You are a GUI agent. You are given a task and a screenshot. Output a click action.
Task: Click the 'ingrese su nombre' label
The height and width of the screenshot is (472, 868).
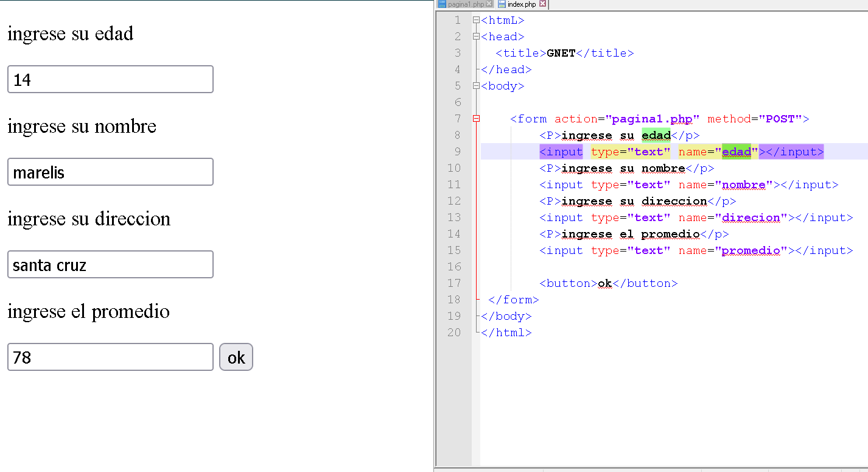click(82, 126)
